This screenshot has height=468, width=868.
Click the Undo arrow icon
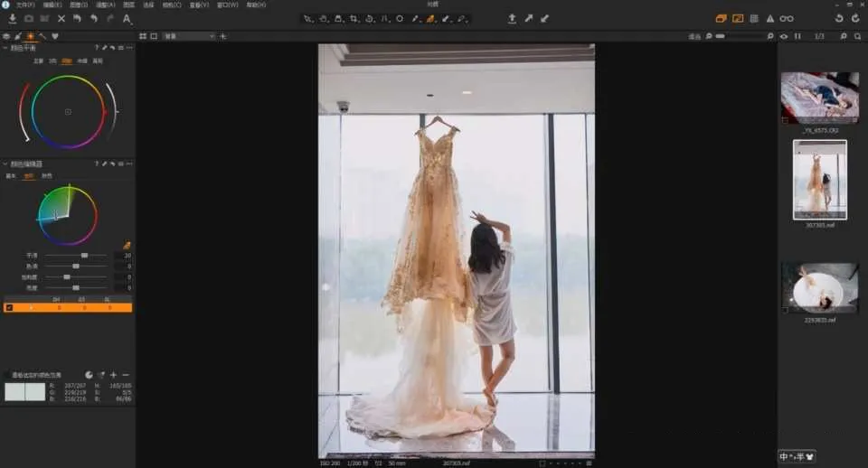pos(94,19)
